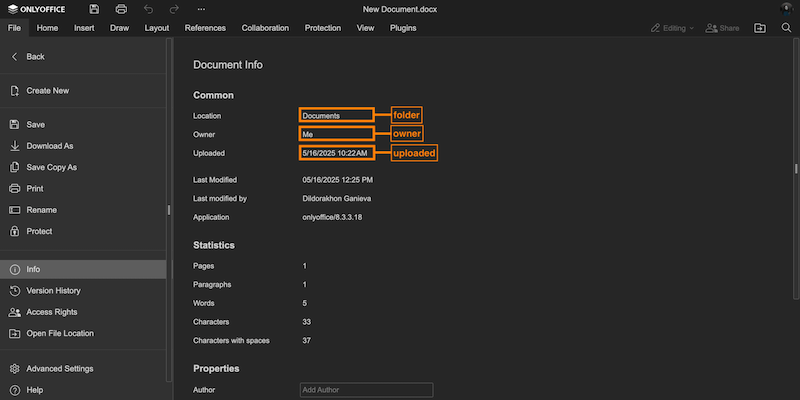Click the open file location folder icon

759,28
